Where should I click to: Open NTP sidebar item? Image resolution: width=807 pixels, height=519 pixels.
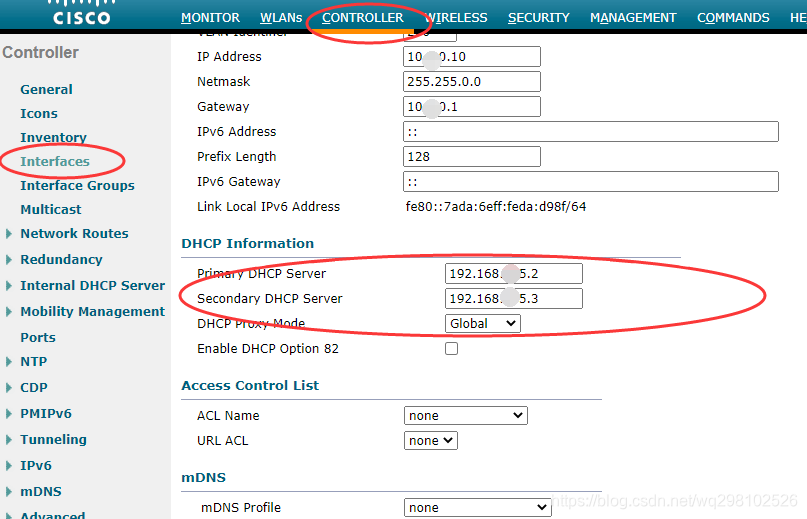pos(33,362)
